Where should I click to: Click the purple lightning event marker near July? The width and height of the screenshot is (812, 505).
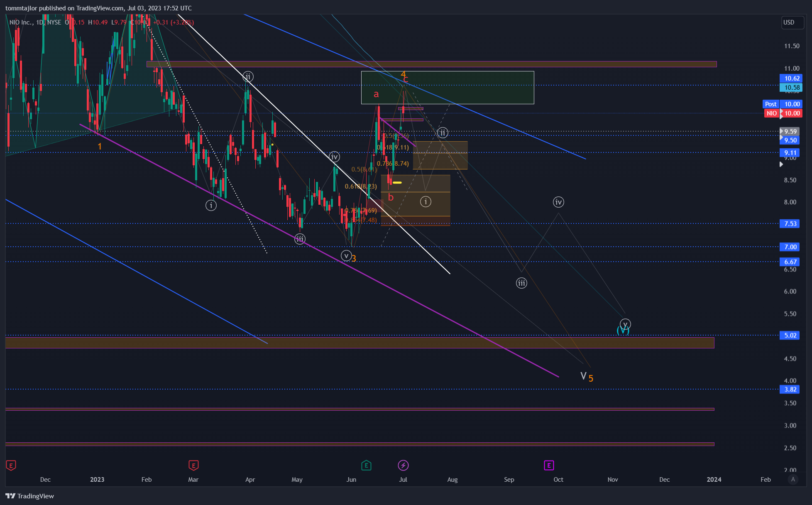coord(403,466)
